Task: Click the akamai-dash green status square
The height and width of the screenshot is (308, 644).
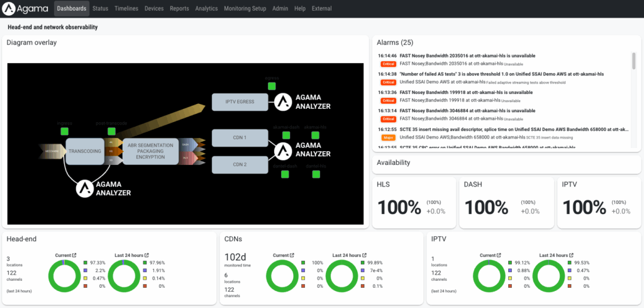Action: (x=284, y=135)
